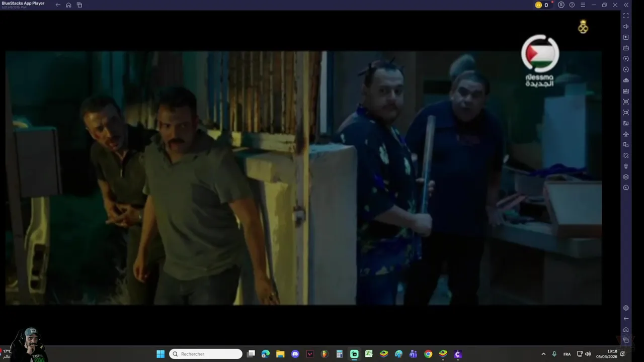Click the Android back arrow at toolbar bottom
Image resolution: width=644 pixels, height=362 pixels.
(x=626, y=318)
